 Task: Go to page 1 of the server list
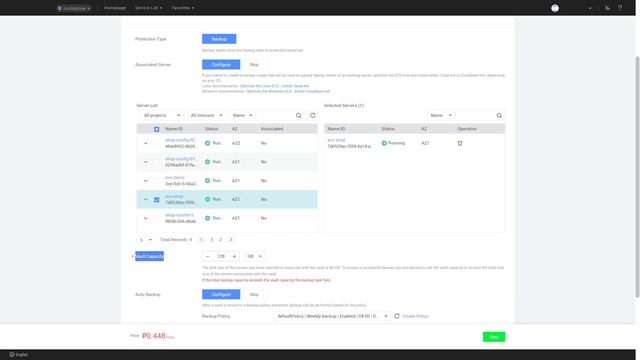211,240
